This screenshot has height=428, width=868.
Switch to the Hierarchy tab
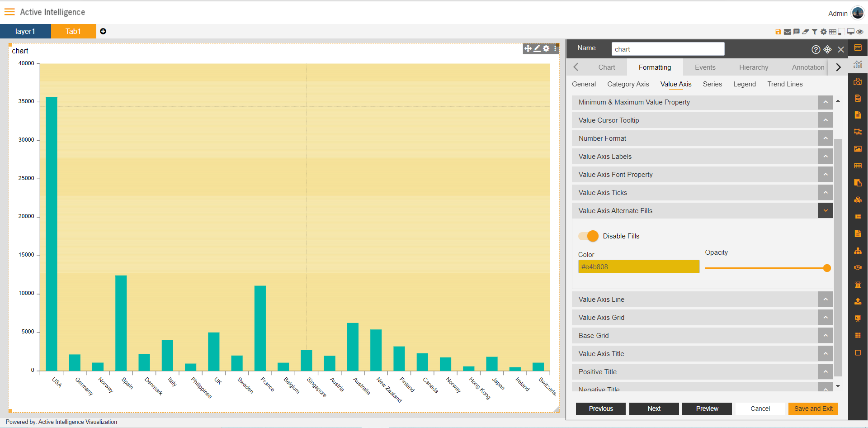754,67
